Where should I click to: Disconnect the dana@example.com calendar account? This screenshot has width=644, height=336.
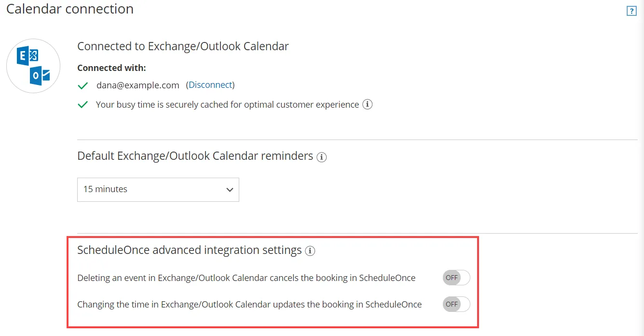tap(210, 85)
